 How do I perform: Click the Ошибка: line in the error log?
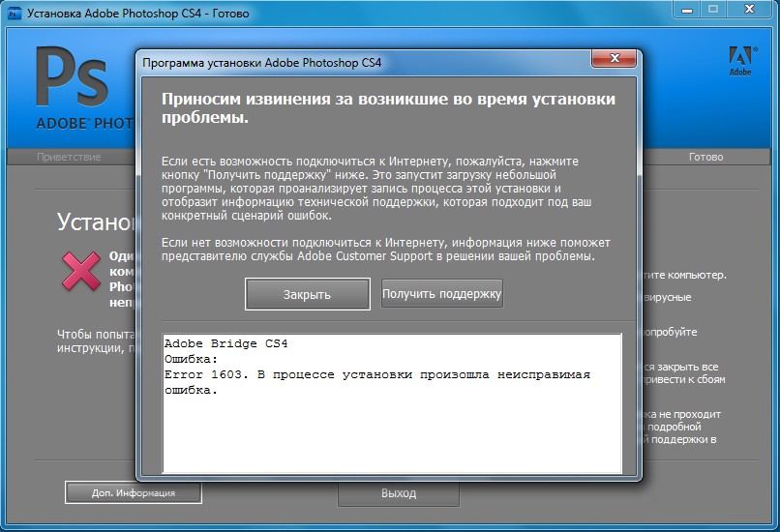click(x=191, y=359)
